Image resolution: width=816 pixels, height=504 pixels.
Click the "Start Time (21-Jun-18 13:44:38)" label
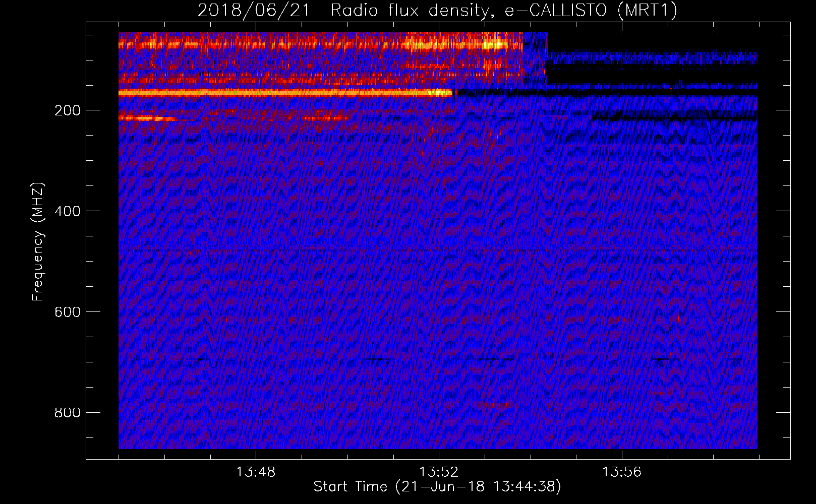tap(437, 486)
